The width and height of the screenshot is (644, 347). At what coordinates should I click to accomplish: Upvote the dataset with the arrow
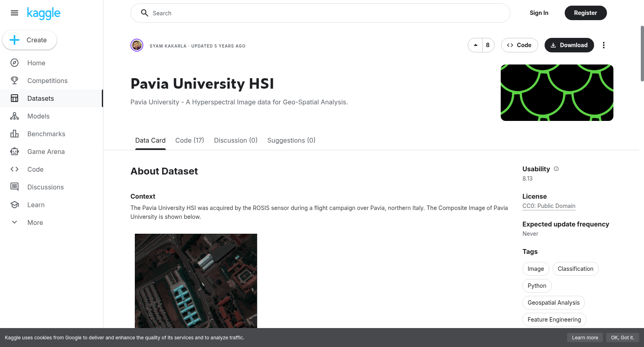point(475,45)
